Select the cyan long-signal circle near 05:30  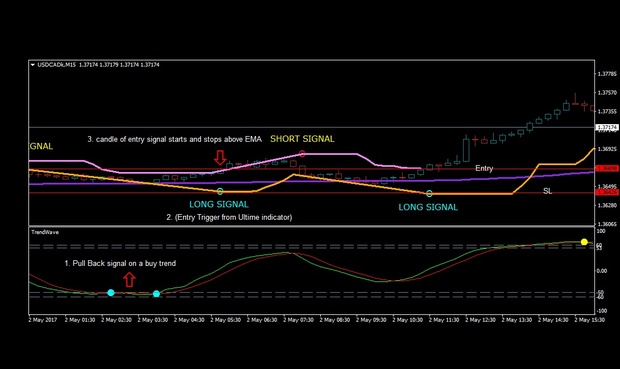[220, 191]
